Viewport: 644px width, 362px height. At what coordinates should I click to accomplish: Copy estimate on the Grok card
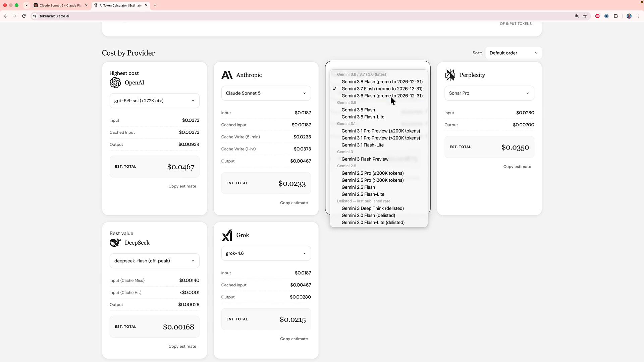294,339
